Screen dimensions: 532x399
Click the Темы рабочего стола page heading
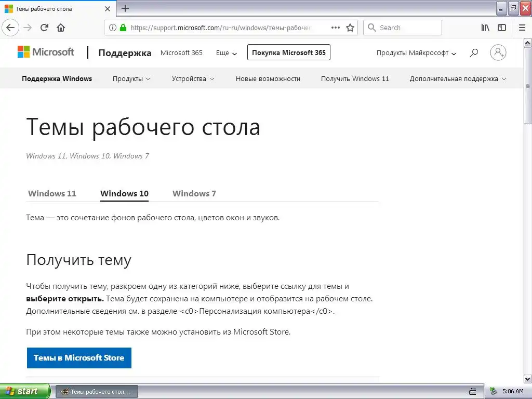tap(143, 127)
